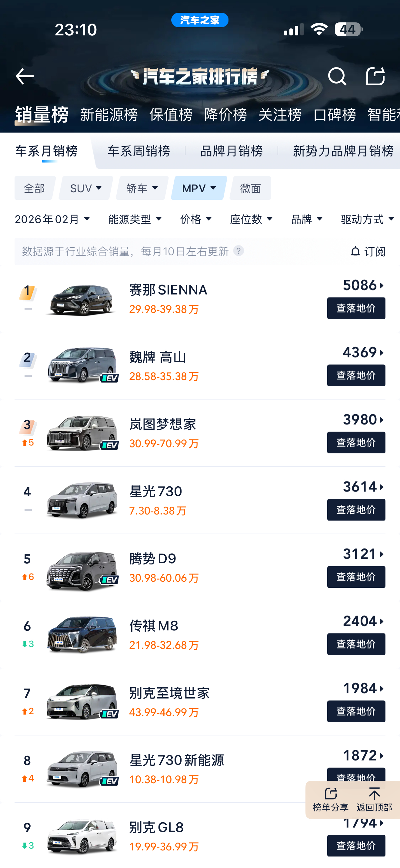Open search with the magnifier icon
Image resolution: width=400 pixels, height=868 pixels.
(337, 77)
